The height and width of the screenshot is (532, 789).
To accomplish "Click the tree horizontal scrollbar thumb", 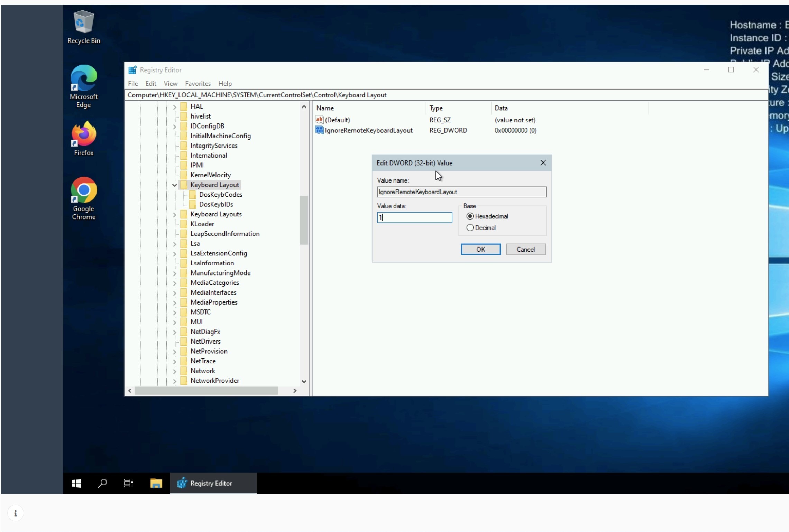I will click(206, 390).
